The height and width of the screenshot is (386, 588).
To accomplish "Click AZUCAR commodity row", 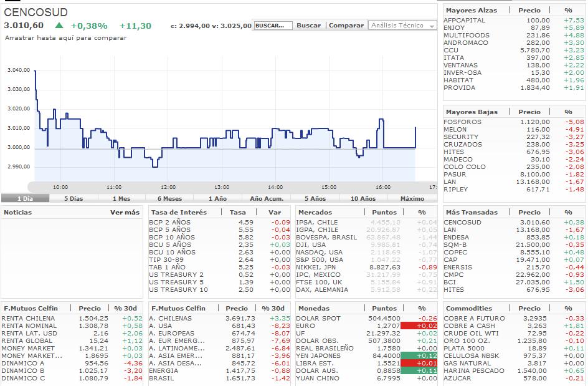I will tap(514, 378).
